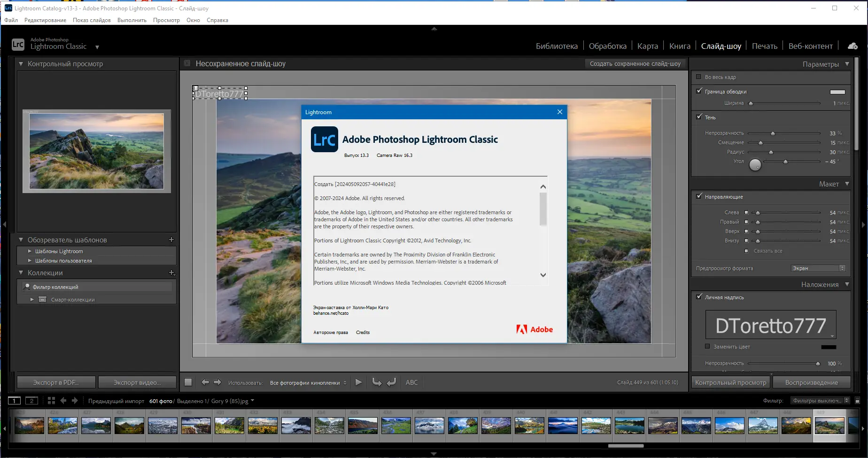Hide top module picker with top arrow
The image size is (868, 458).
(x=434, y=29)
